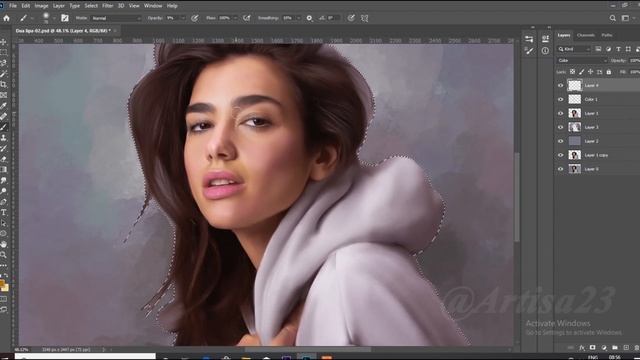This screenshot has width=640, height=360.
Task: Enable symmetry painting butterfly icon
Action: tap(364, 18)
